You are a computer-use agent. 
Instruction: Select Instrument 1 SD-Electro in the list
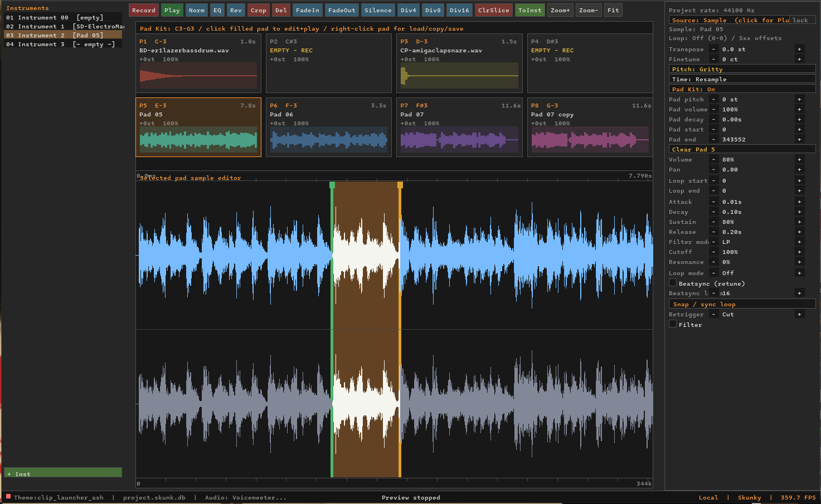tap(63, 26)
